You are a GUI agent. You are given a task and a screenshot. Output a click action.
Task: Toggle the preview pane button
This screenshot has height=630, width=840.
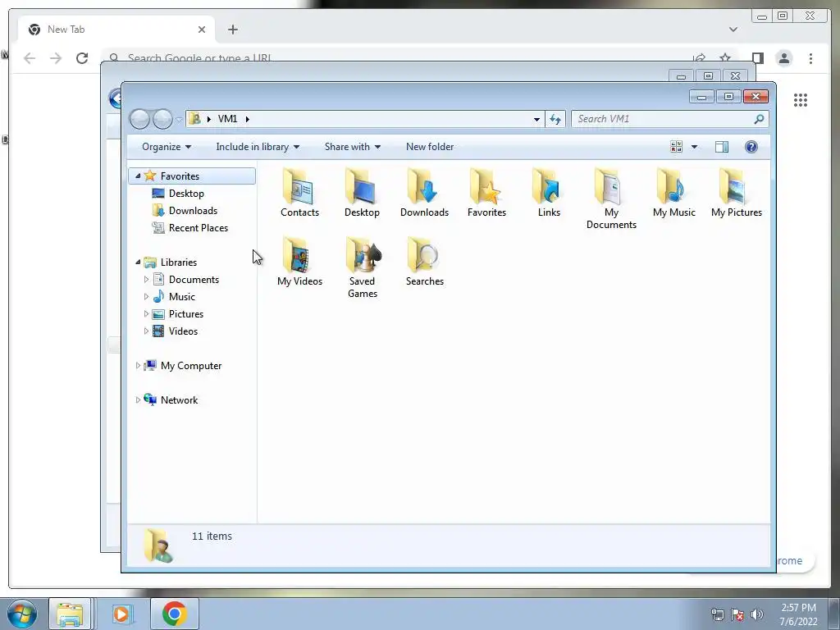point(722,147)
